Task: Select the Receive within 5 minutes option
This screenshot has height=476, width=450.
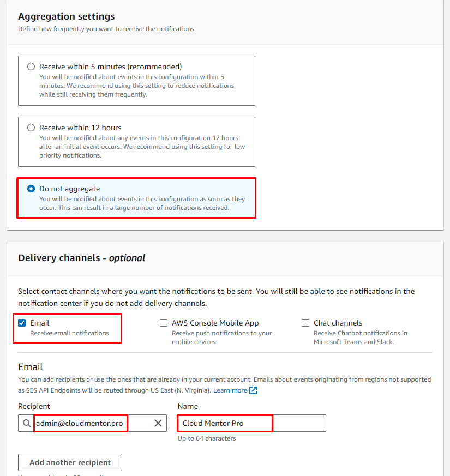Action: pos(31,67)
